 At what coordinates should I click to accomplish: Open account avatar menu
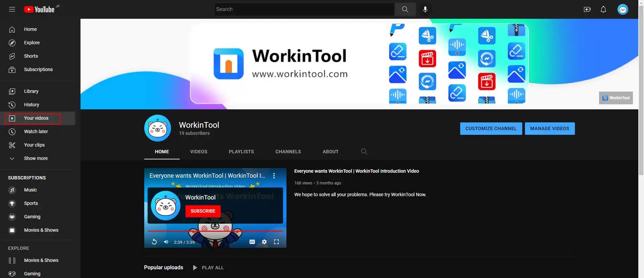623,9
